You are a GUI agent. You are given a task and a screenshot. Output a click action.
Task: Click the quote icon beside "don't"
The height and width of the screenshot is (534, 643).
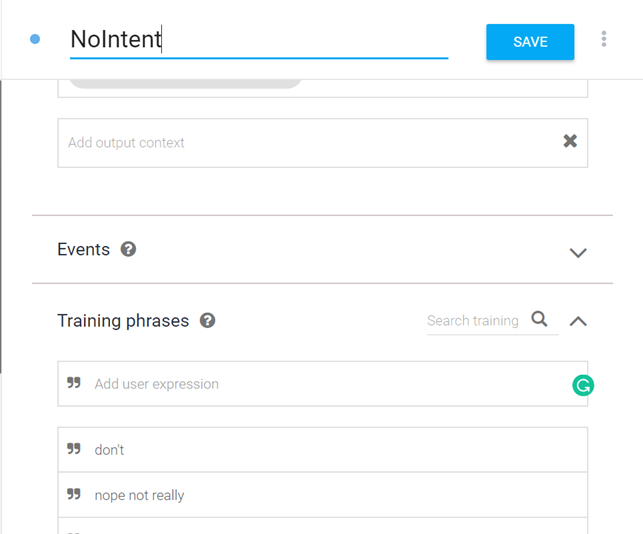pyautogui.click(x=74, y=449)
